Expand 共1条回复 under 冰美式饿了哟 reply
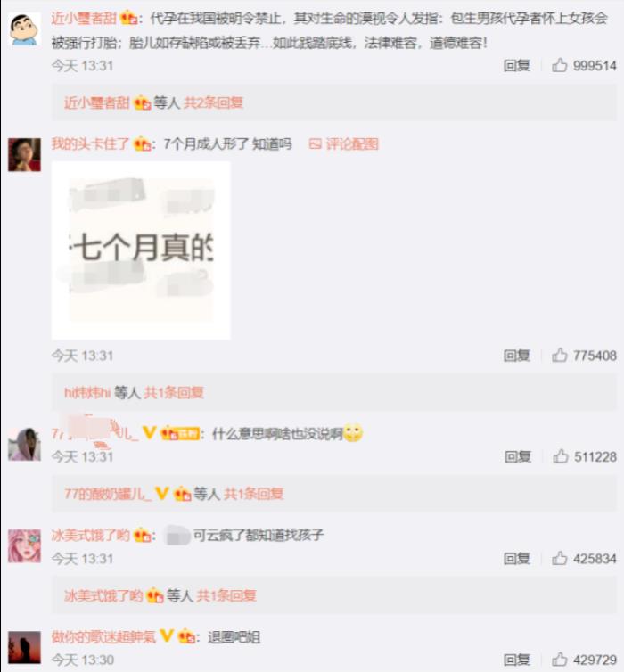 226,595
